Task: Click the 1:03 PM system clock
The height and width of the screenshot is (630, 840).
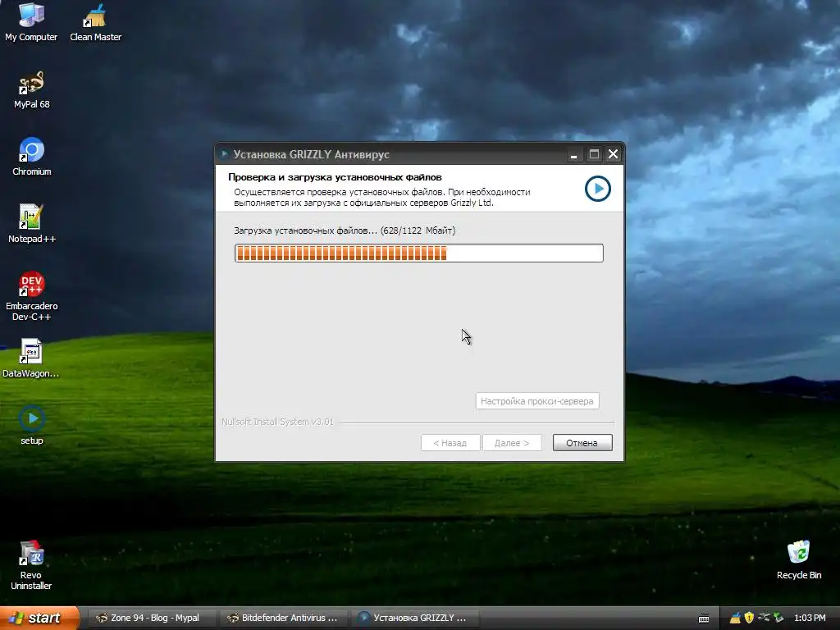Action: (810, 619)
